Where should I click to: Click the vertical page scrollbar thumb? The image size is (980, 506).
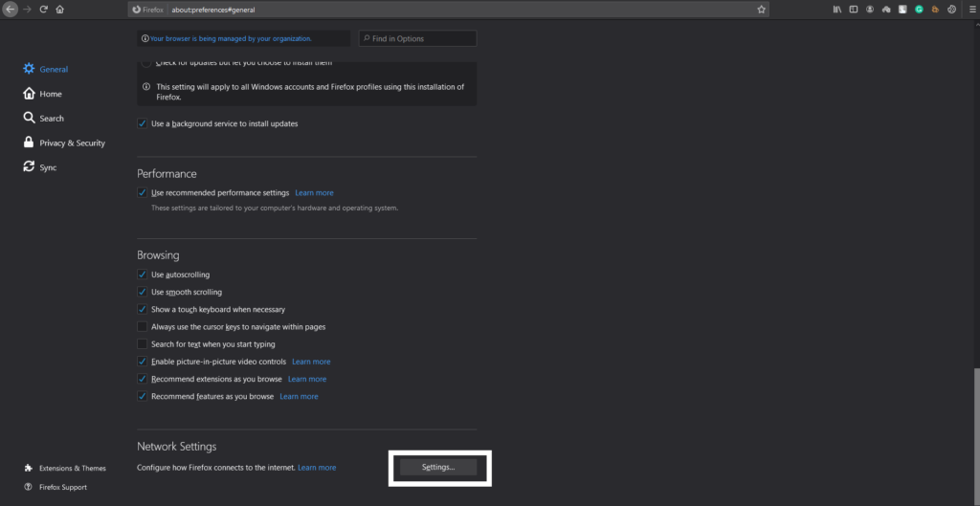tap(976, 437)
